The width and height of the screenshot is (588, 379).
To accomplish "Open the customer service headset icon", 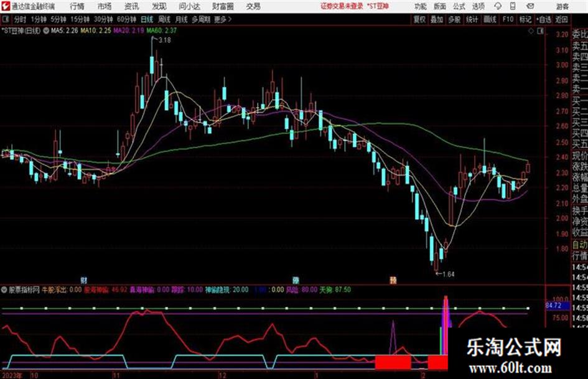I will 498,6.
